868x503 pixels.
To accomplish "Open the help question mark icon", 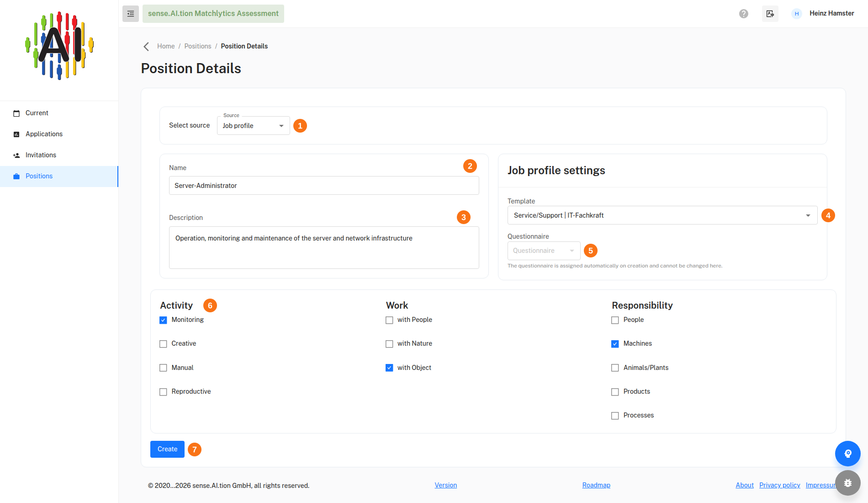I will (744, 14).
